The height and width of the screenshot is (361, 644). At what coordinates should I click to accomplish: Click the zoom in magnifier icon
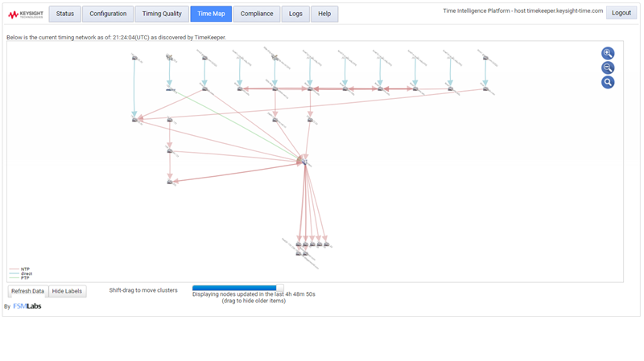[608, 53]
